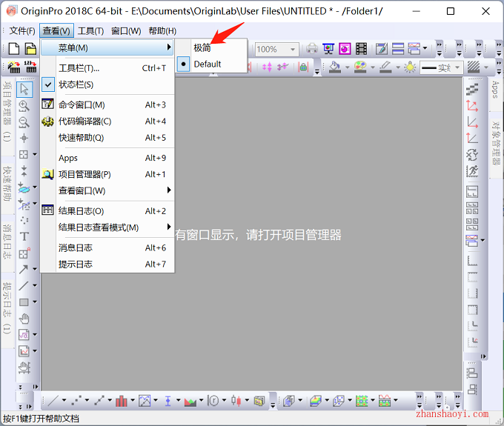Click the Rescale axes icon
The height and width of the screenshot is (426, 504).
(x=472, y=106)
